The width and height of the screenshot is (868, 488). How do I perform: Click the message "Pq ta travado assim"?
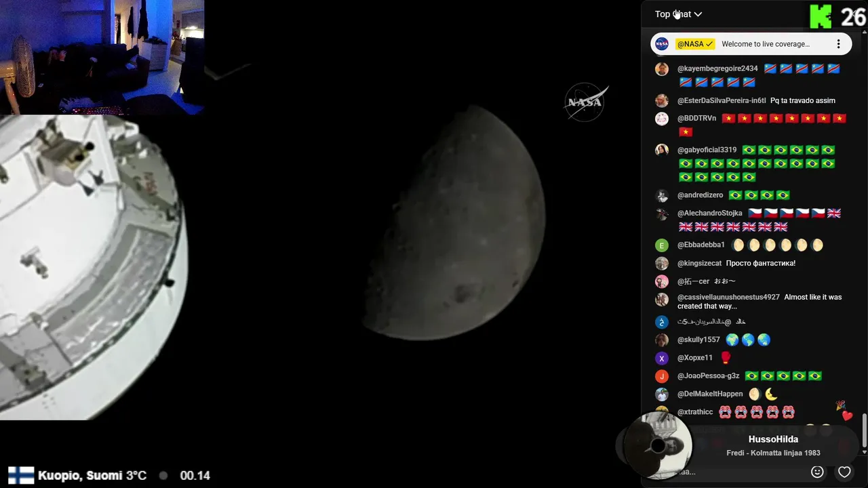click(803, 100)
